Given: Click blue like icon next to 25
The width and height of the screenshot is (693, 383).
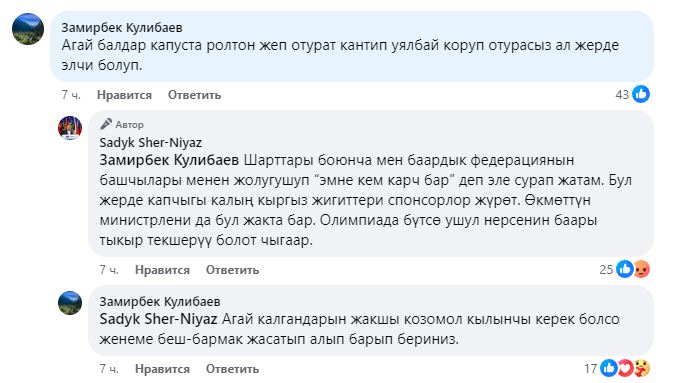Looking at the screenshot, I should [x=625, y=269].
